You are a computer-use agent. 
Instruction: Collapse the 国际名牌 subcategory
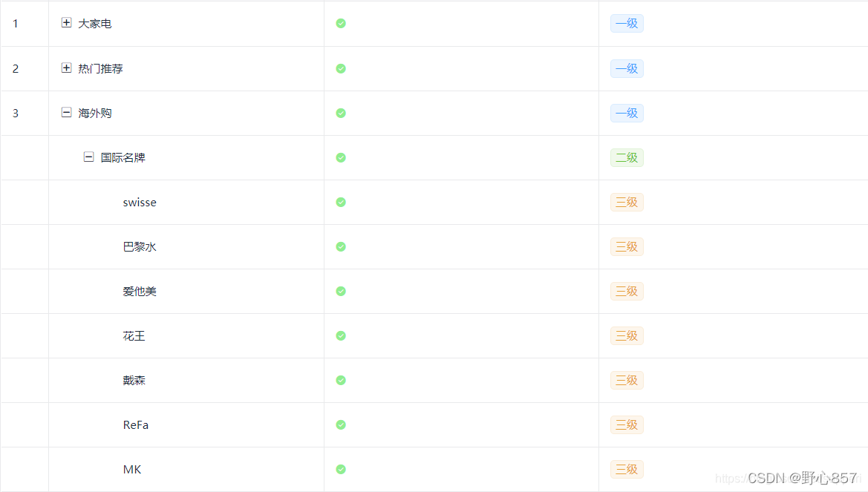88,157
